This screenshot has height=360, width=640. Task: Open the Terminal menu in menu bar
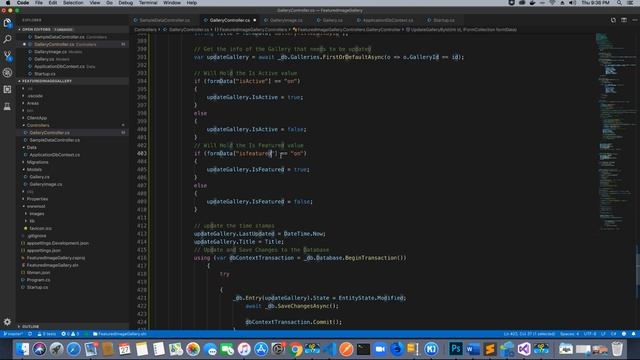[148, 3]
